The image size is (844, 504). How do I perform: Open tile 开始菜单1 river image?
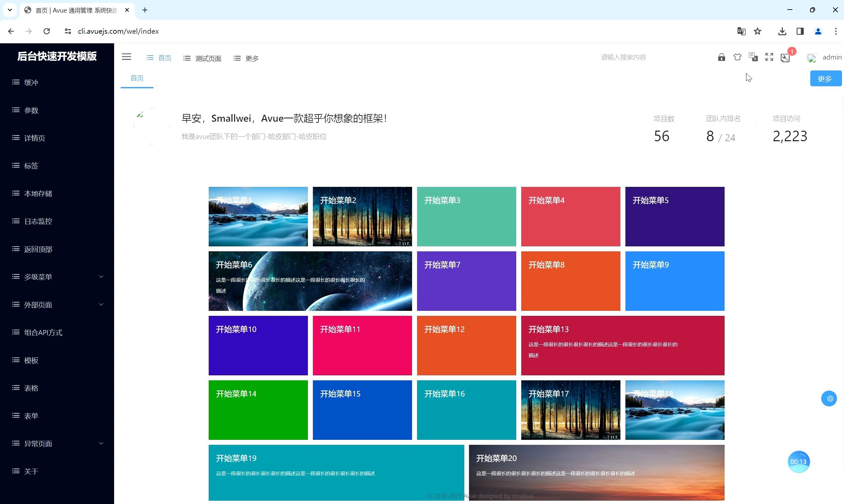[258, 216]
